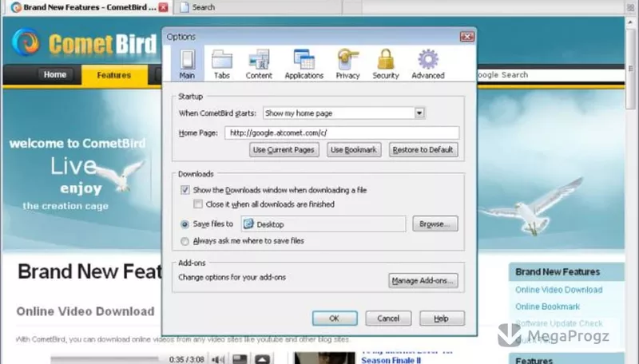Click the video progress bar

point(105,359)
